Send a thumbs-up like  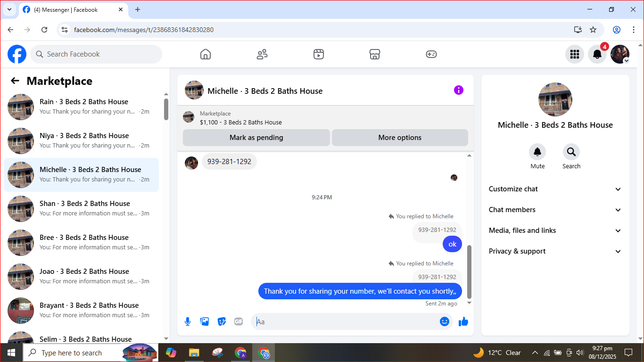pyautogui.click(x=463, y=321)
